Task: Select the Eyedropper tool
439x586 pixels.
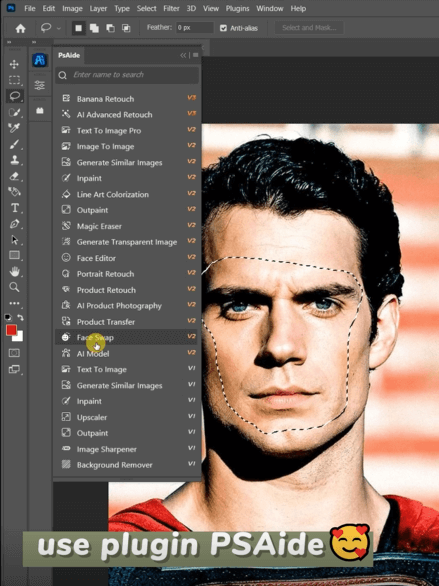Action: tap(14, 128)
